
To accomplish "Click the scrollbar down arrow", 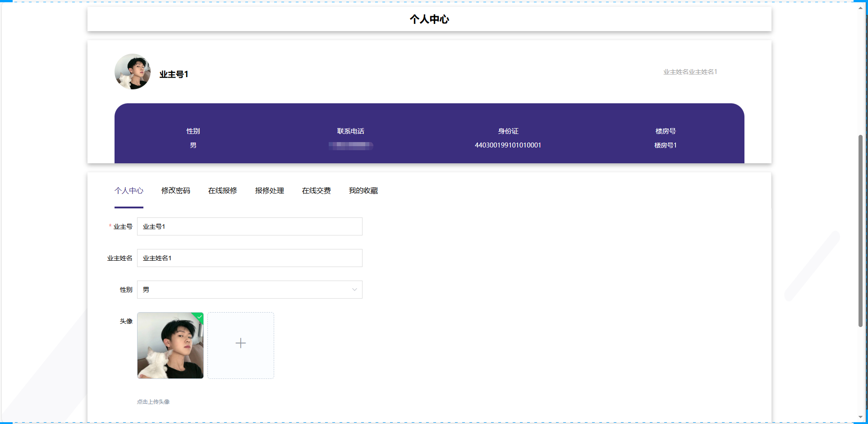I will click(x=860, y=417).
